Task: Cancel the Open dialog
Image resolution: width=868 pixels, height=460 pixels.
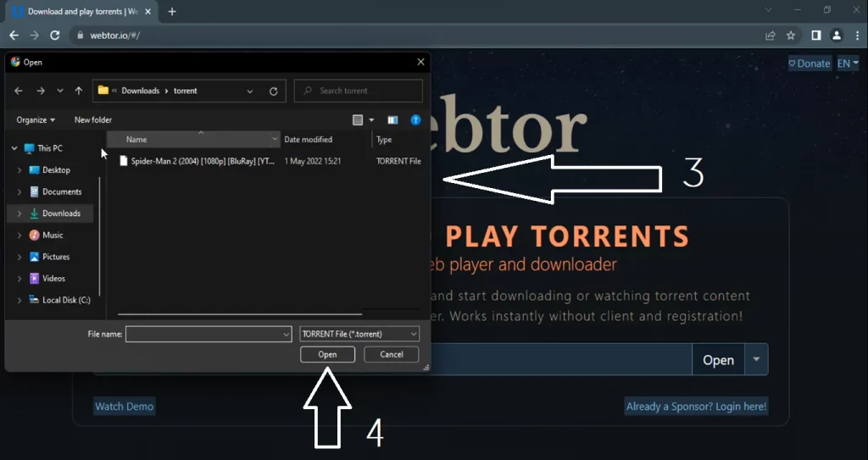Action: point(392,354)
